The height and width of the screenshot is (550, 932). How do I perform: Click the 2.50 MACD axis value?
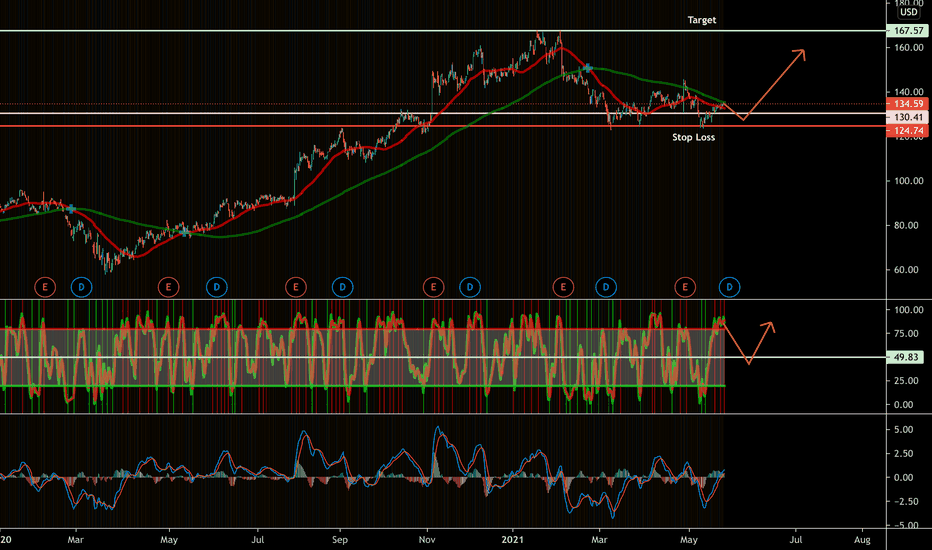tap(903, 454)
